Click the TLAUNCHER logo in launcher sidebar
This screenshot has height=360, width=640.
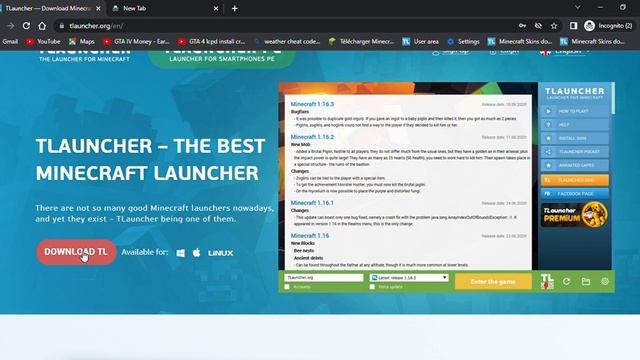574,93
